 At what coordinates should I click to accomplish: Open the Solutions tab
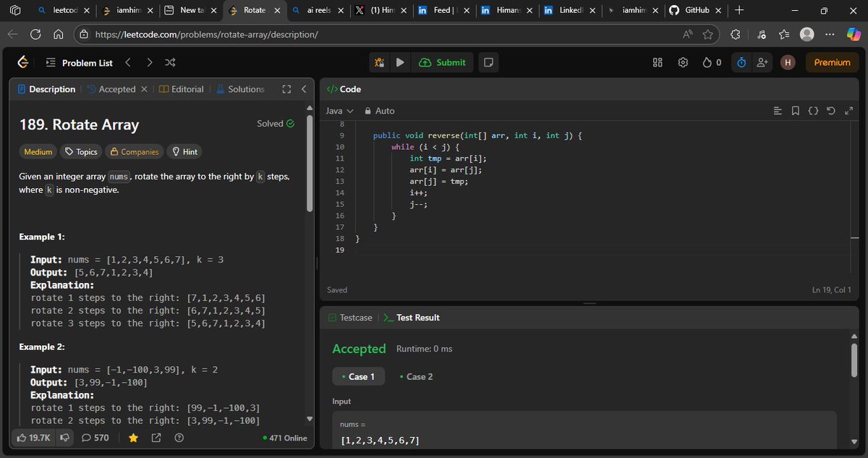pyautogui.click(x=240, y=89)
